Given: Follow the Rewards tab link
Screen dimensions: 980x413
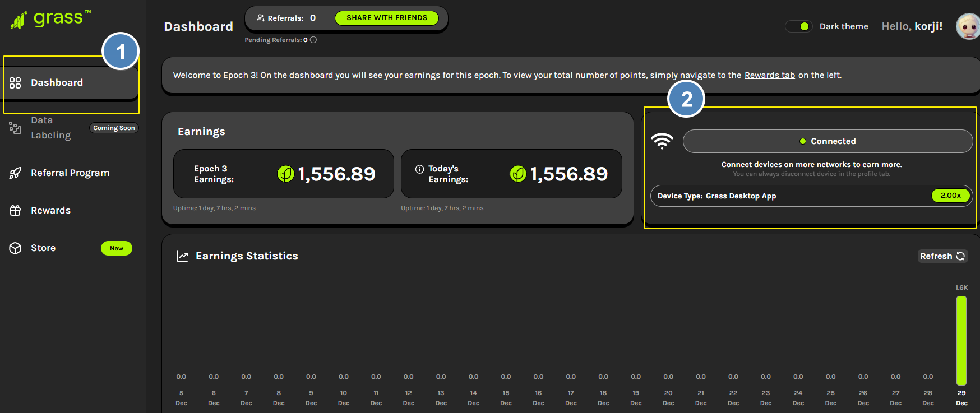Looking at the screenshot, I should tap(770, 75).
